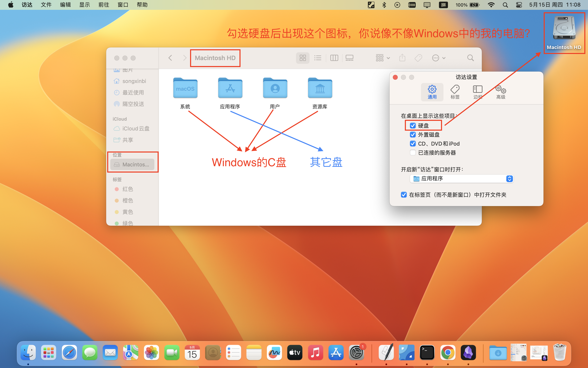Screen dimensions: 588x368
Task: Select Macintosh HD in sidebar locations
Action: (x=133, y=165)
